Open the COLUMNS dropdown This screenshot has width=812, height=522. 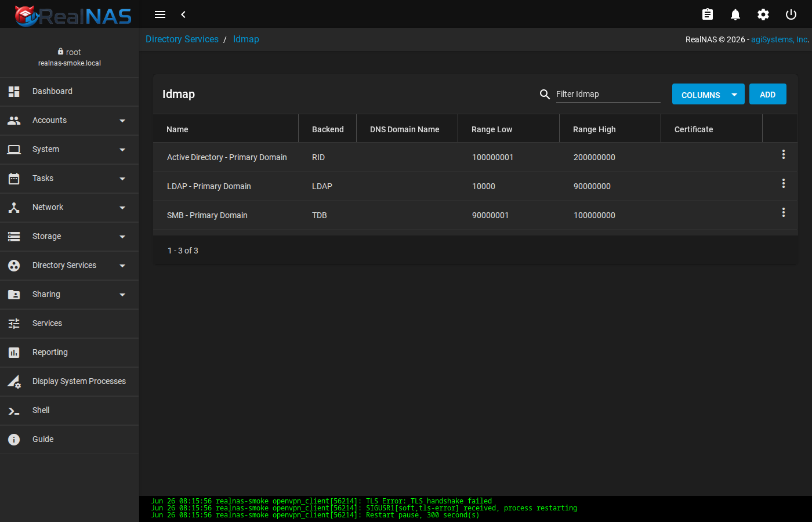tap(708, 94)
